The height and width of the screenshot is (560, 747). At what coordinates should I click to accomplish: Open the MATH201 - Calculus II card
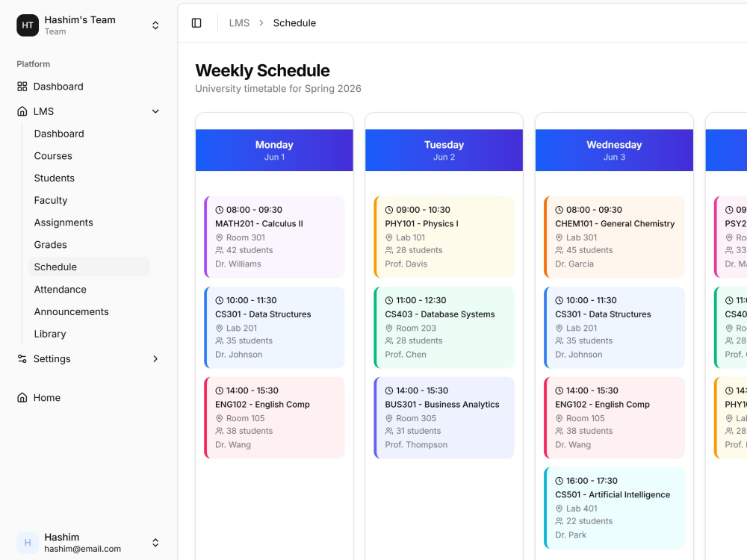pos(274,237)
